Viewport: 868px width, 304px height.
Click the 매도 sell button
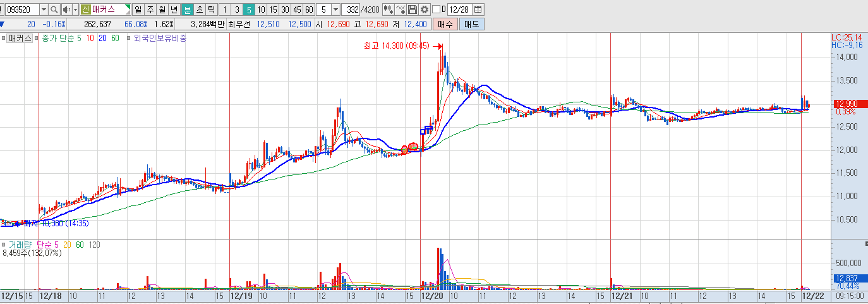click(x=471, y=24)
